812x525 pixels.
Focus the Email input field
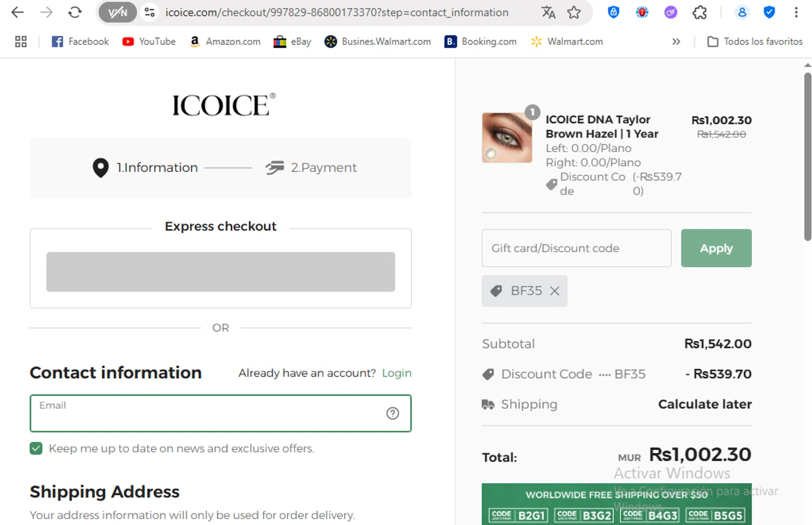[x=220, y=414]
